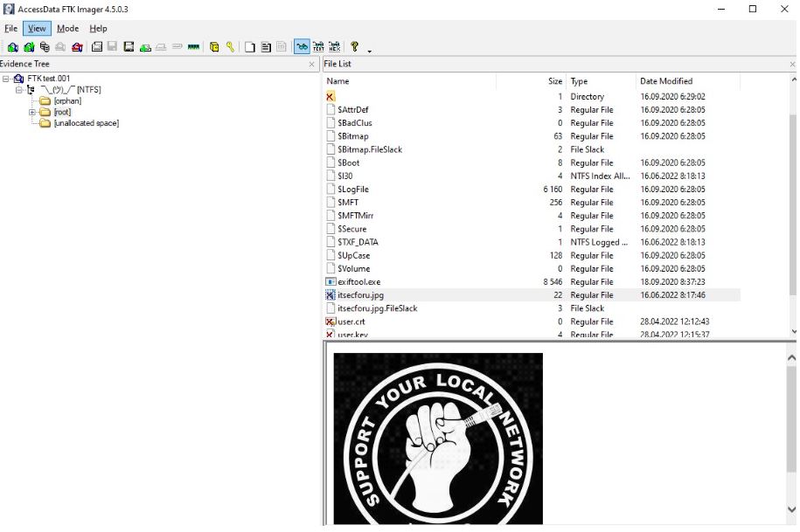This screenshot has width=800, height=532.
Task: Click the itsecforu.jpg image file icon
Action: point(330,295)
